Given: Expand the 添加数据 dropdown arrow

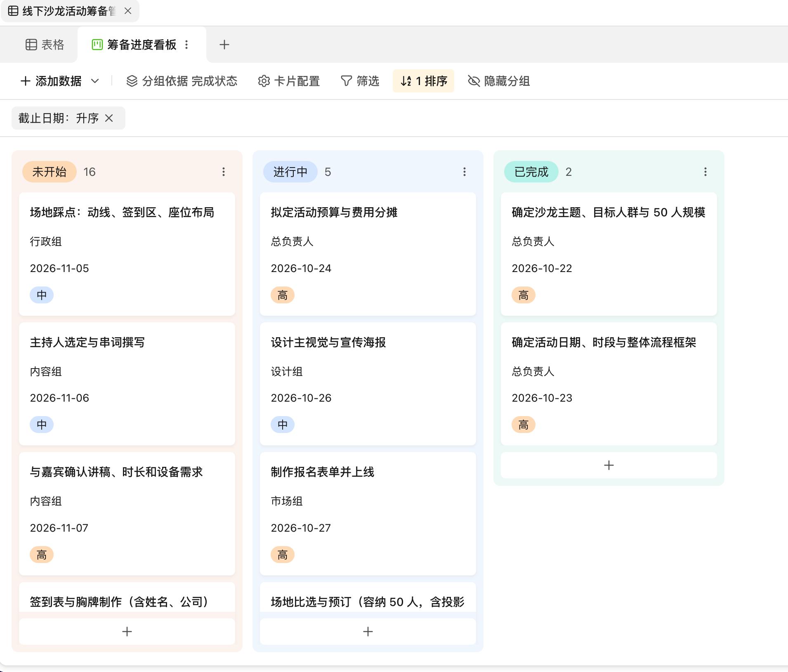Looking at the screenshot, I should point(95,81).
